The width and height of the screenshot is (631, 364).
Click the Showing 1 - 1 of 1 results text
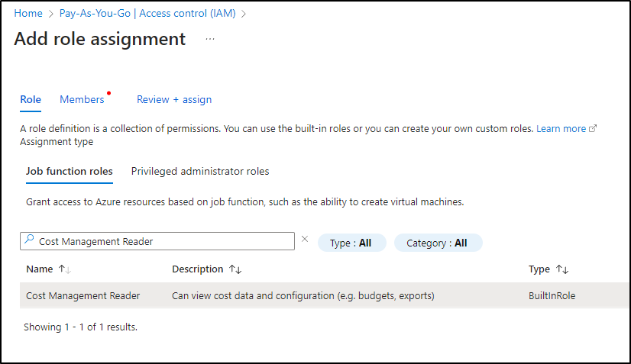(x=80, y=327)
